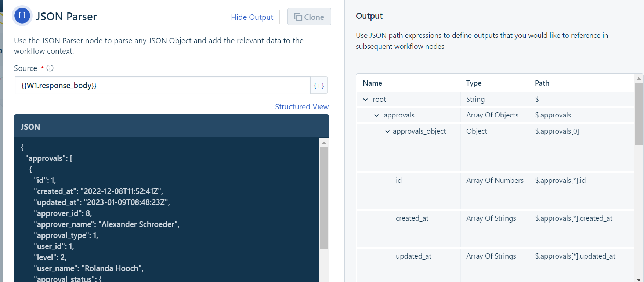The image size is (644, 282).
Task: Click the "approvals": [ line in JSON
Action: pos(49,158)
